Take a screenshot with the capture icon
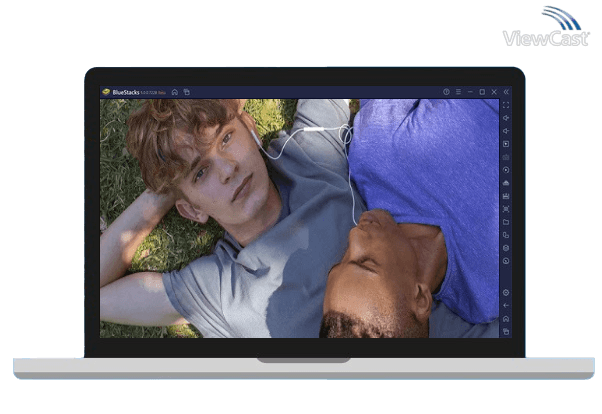 tap(506, 209)
